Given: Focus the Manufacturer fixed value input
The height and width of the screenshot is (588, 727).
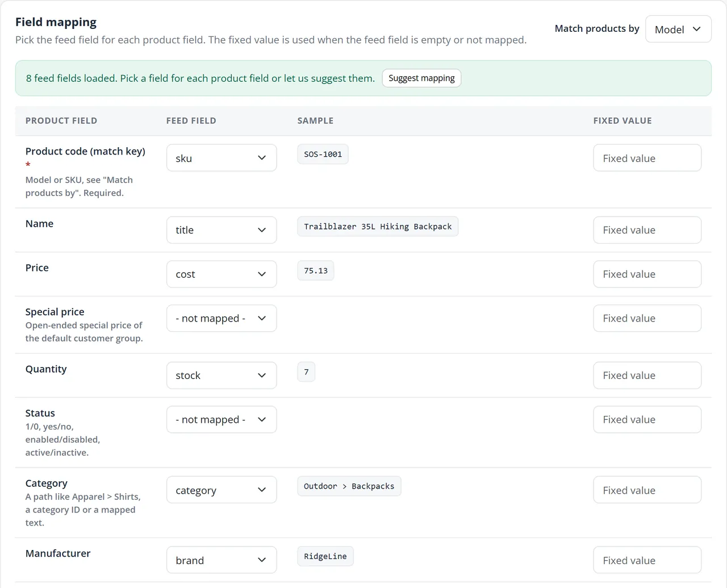Looking at the screenshot, I should (x=647, y=560).
